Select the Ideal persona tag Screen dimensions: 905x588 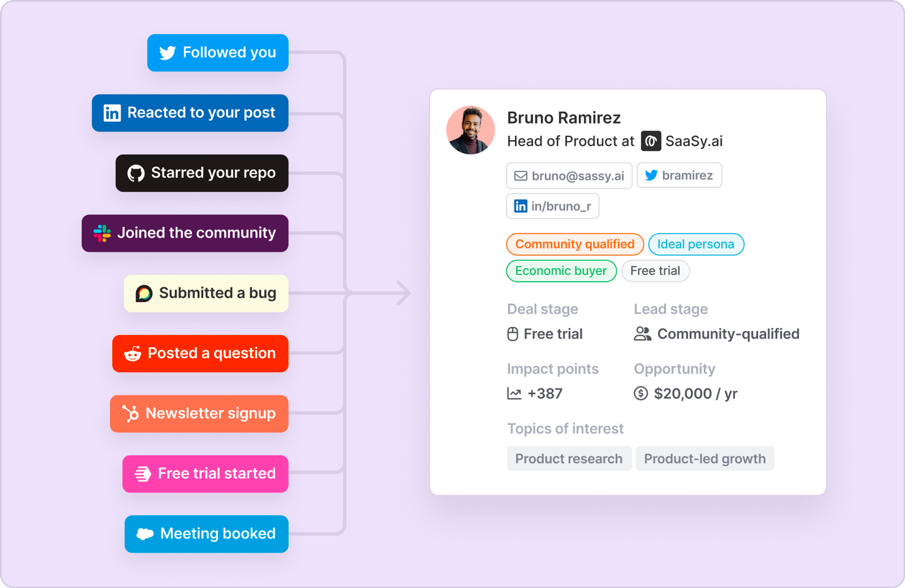coord(696,244)
